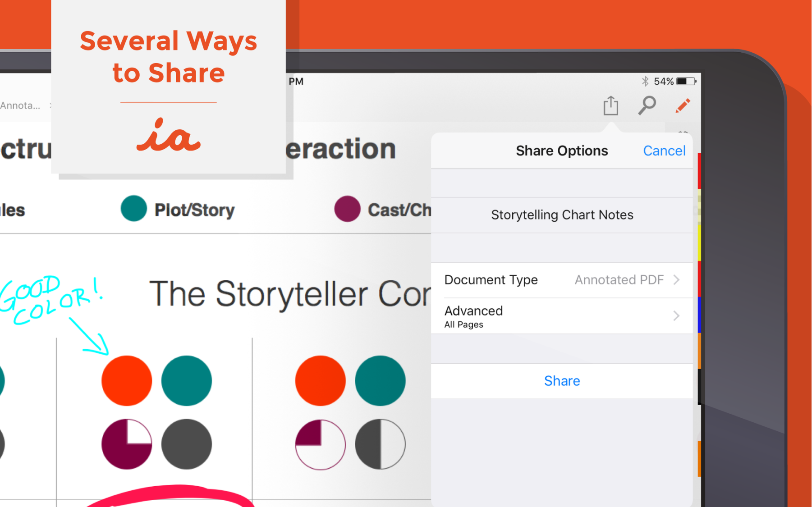The width and height of the screenshot is (812, 507).
Task: Tap the share/export icon in toolbar
Action: coord(610,106)
